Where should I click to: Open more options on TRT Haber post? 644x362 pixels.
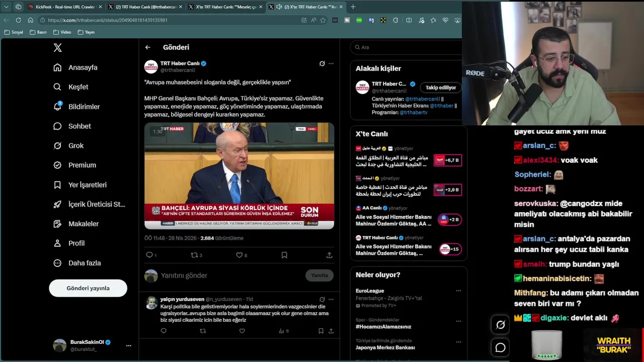coord(331,63)
